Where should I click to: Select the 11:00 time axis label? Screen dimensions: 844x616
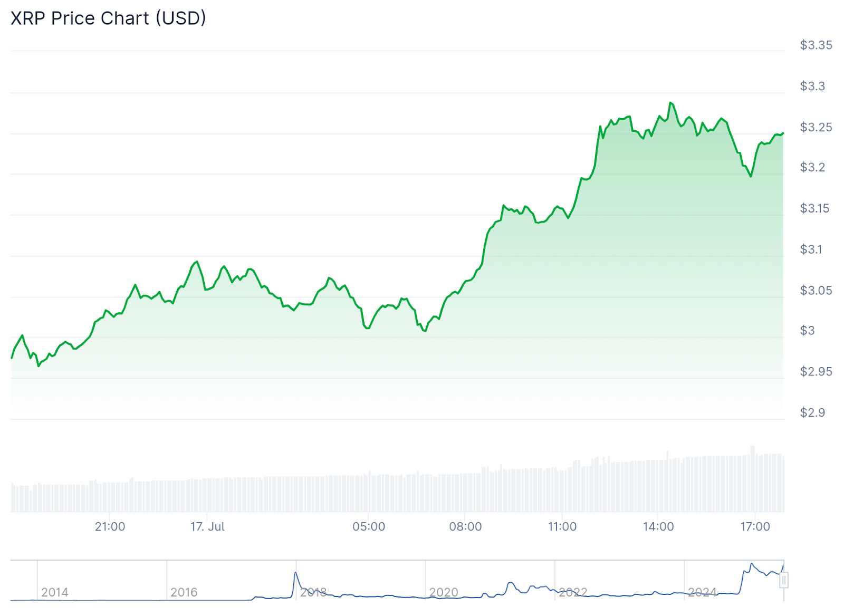[x=562, y=526]
